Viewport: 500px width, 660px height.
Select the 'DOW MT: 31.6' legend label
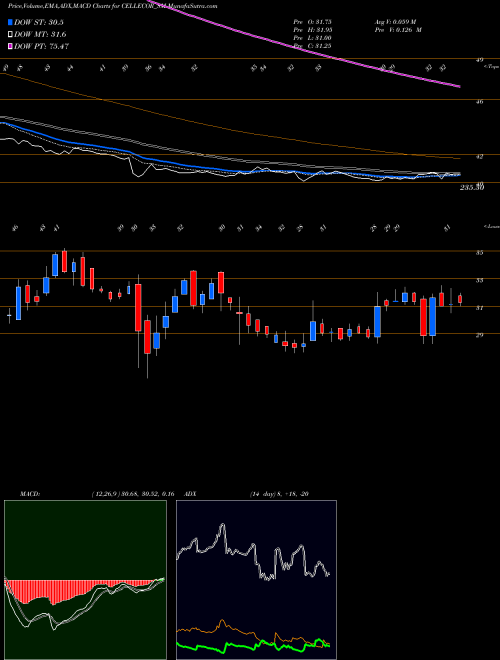point(40,35)
